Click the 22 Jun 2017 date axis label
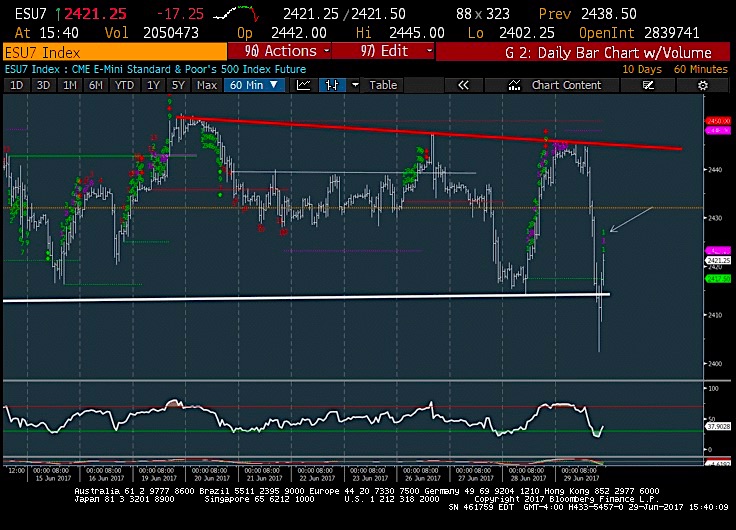736x530 pixels. tap(317, 478)
